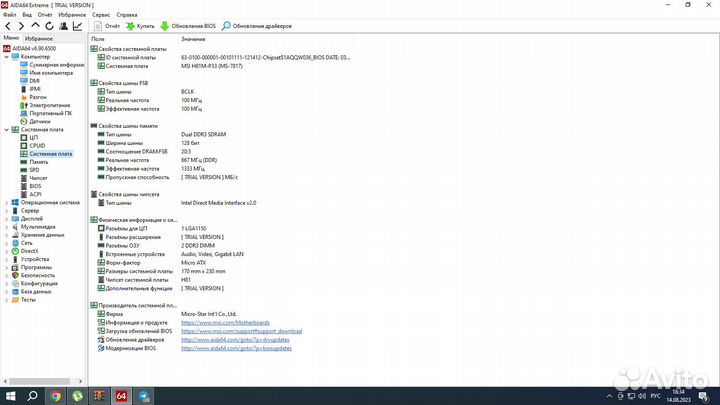Select Суммарная информация in the tree
The image size is (720, 405).
[x=52, y=65]
